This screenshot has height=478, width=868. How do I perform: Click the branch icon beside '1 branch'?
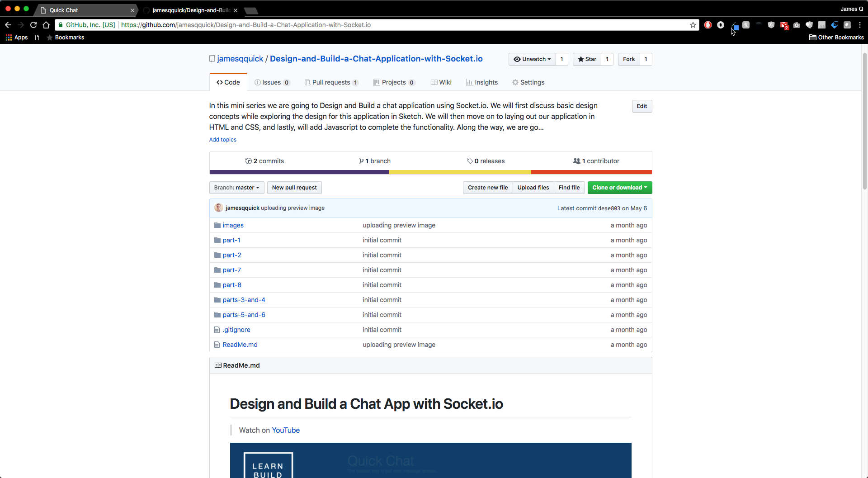click(x=362, y=161)
